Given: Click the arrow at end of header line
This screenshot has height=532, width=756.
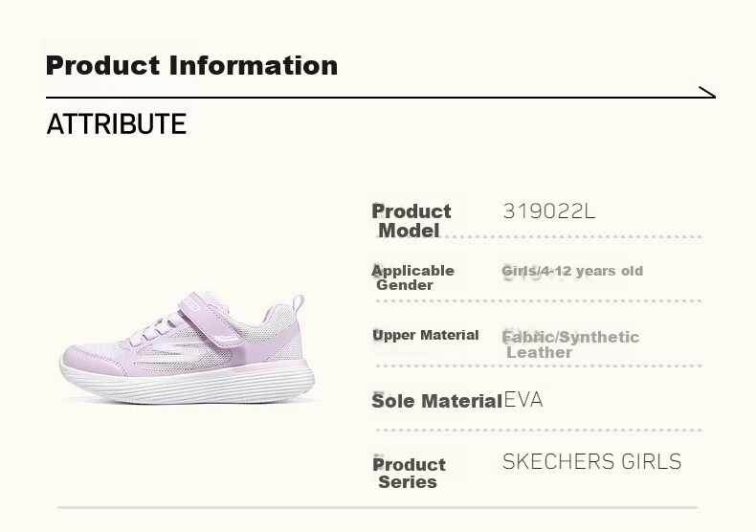Looking at the screenshot, I should tap(707, 92).
